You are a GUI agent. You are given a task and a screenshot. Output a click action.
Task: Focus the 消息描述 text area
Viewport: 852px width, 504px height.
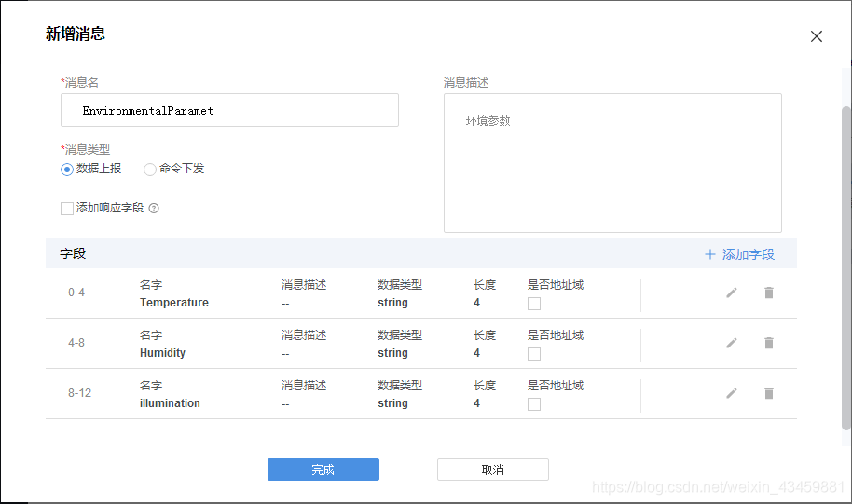[x=612, y=163]
